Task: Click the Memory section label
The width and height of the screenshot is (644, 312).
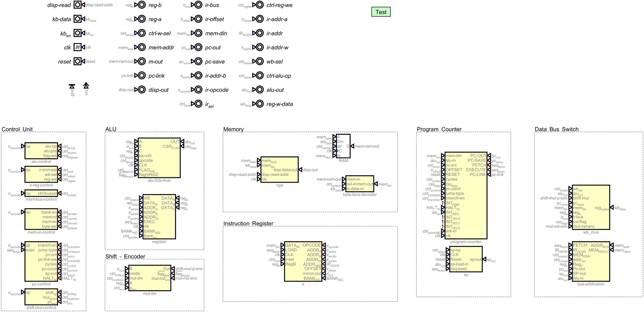Action: [x=233, y=129]
